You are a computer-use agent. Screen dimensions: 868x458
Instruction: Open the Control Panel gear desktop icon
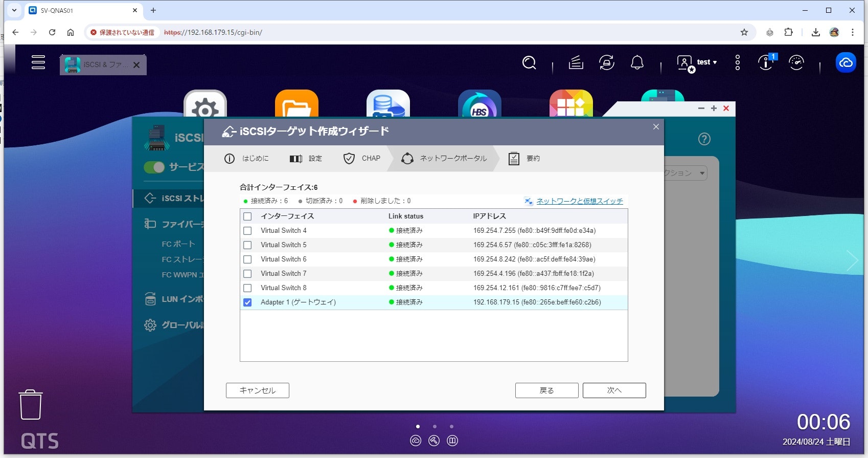tap(205, 104)
